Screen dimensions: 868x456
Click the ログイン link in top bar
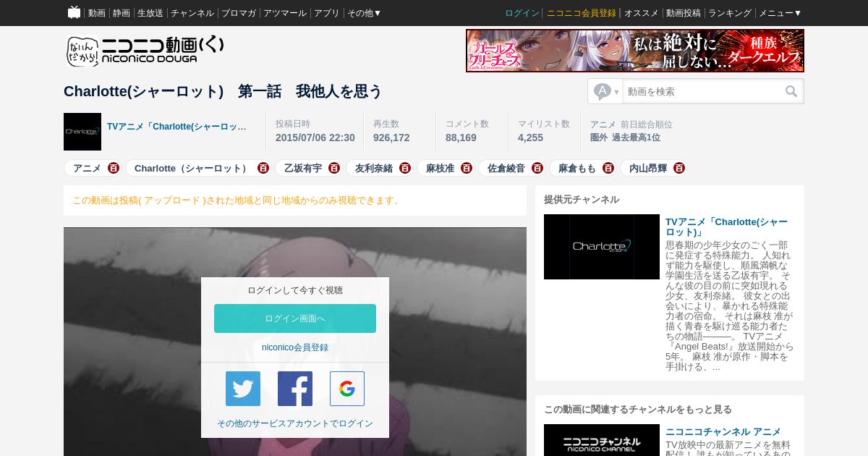pyautogui.click(x=522, y=13)
